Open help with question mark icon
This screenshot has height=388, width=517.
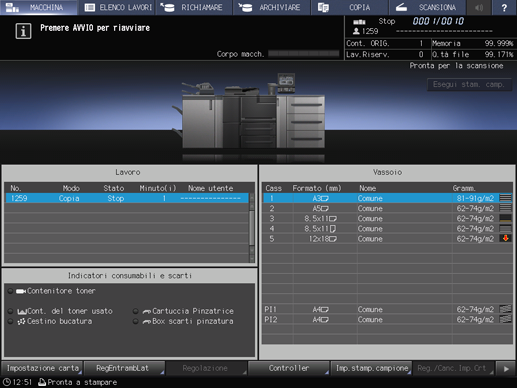click(504, 7)
